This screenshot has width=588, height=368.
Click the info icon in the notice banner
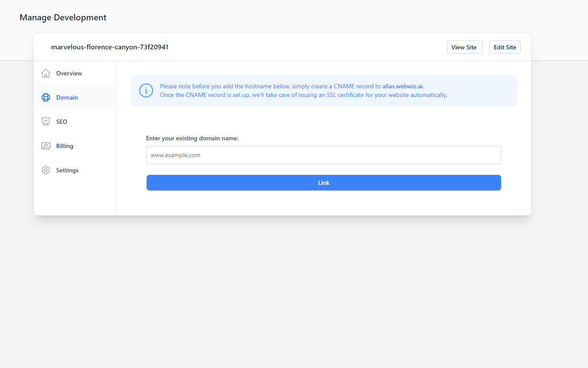pos(146,90)
